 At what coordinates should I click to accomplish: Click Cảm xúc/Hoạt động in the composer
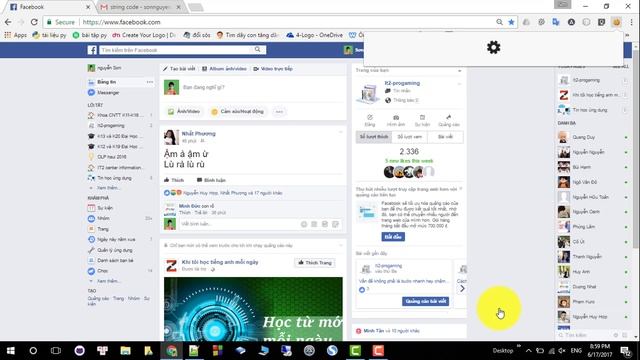(237, 111)
